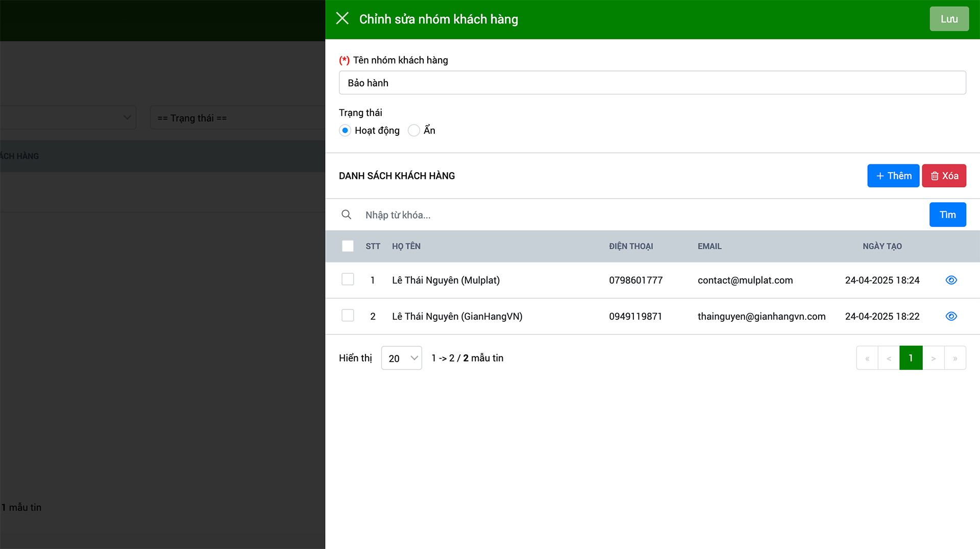Select the Hoạt động radio option
Image resolution: width=980 pixels, height=549 pixels.
(345, 130)
